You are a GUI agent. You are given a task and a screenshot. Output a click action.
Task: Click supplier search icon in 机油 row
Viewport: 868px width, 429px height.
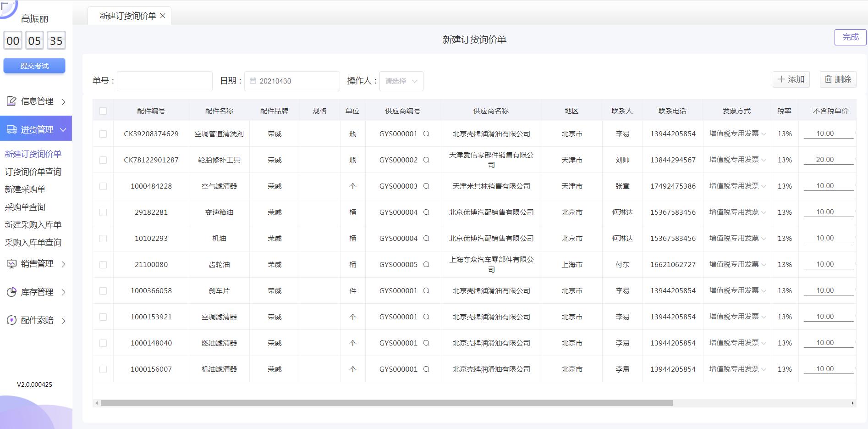pos(426,239)
